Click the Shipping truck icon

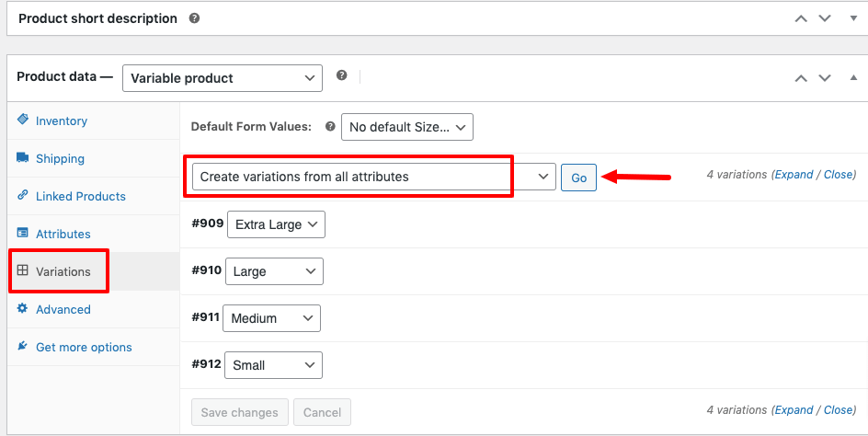pyautogui.click(x=22, y=157)
